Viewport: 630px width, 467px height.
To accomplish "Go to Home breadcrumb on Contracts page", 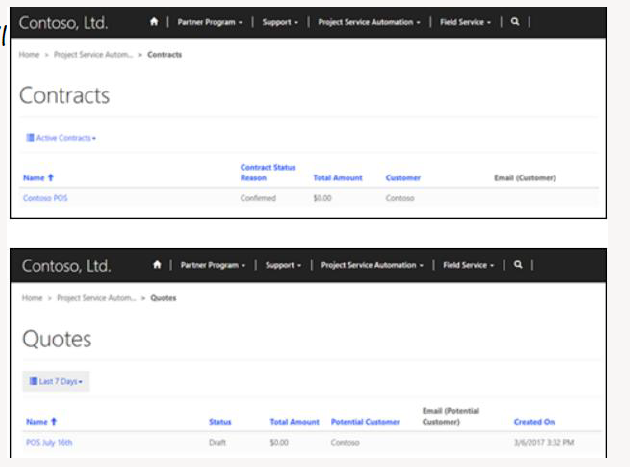I will pyautogui.click(x=29, y=55).
